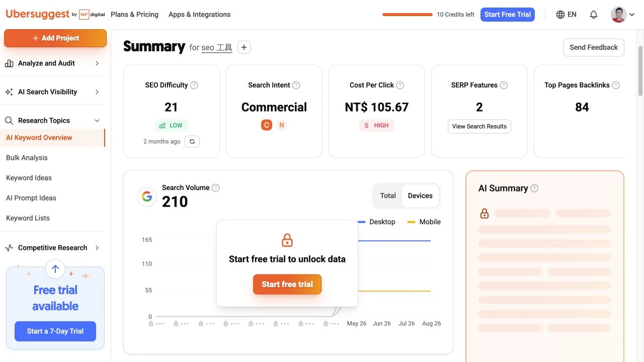Click the upward arrow circle icon

click(55, 269)
